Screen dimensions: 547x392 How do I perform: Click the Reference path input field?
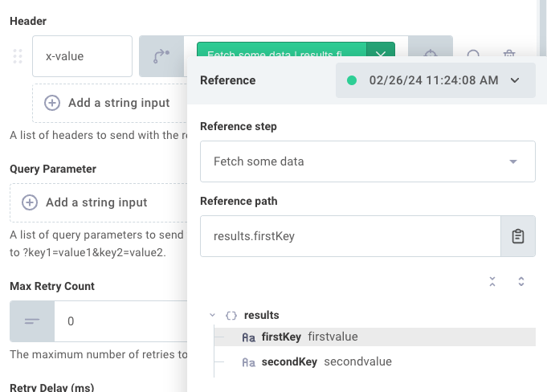click(x=350, y=236)
